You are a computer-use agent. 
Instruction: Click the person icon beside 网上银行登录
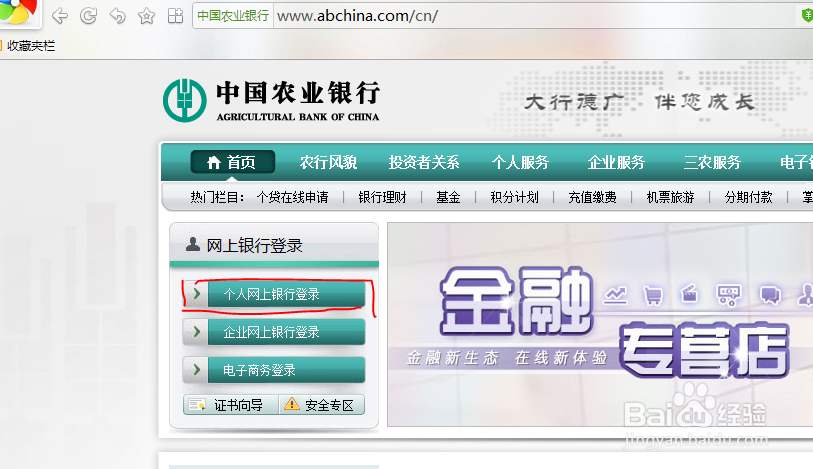click(193, 244)
